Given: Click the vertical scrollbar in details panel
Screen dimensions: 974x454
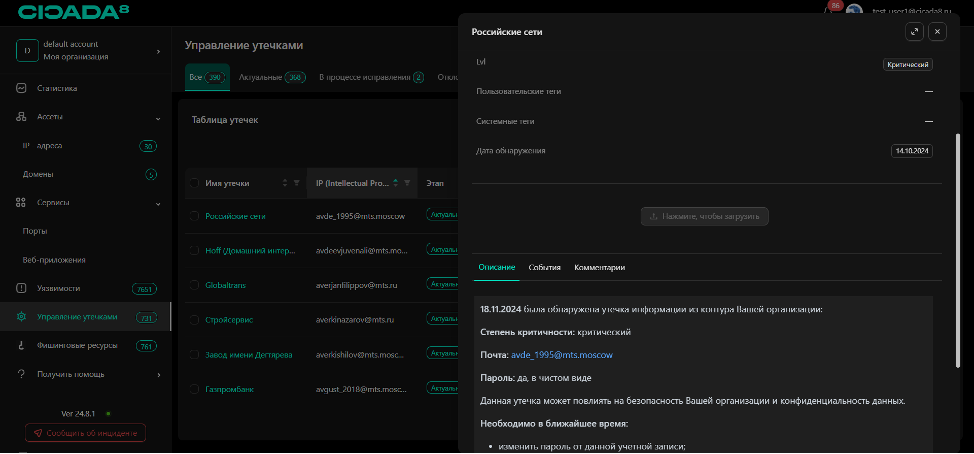Looking at the screenshot, I should 958,200.
